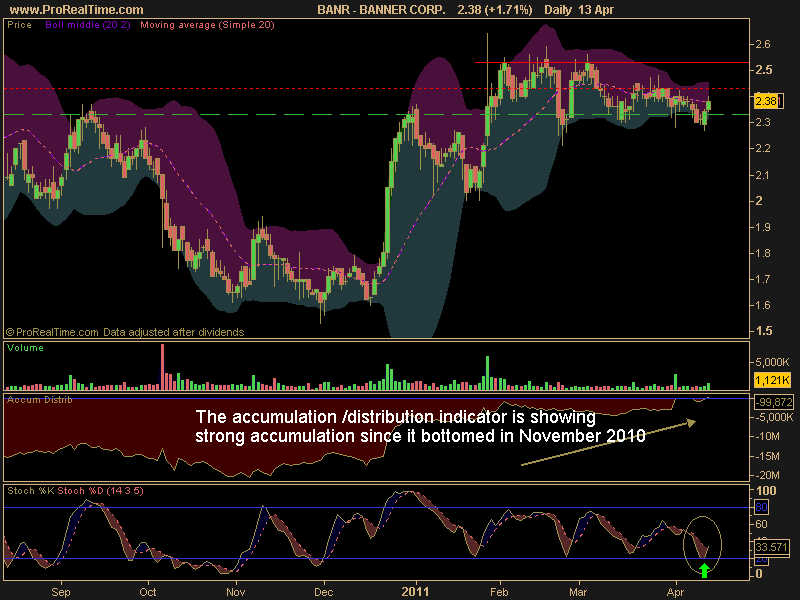The width and height of the screenshot is (800, 600).
Task: Click the tallest red volume bar in October
Action: click(163, 367)
